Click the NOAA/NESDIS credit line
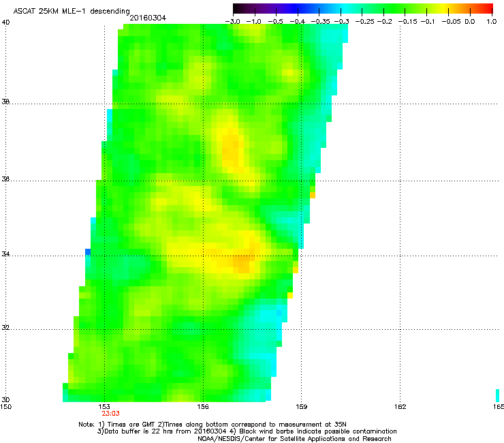This screenshot has height=443, width=504. [x=294, y=439]
